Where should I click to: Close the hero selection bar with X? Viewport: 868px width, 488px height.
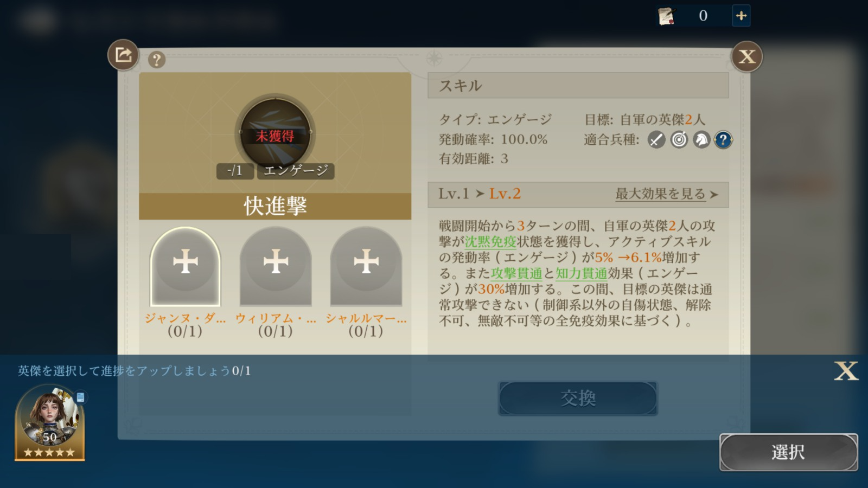(x=846, y=371)
